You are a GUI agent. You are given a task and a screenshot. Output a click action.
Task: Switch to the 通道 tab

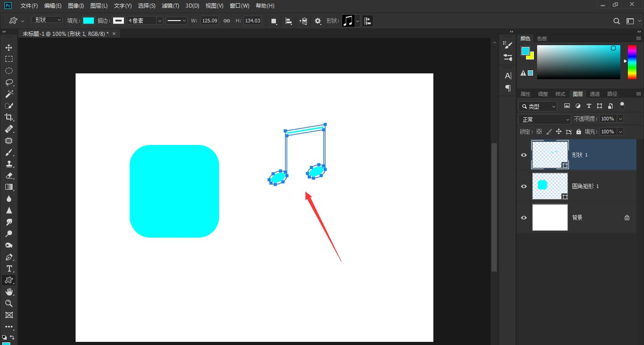click(594, 94)
